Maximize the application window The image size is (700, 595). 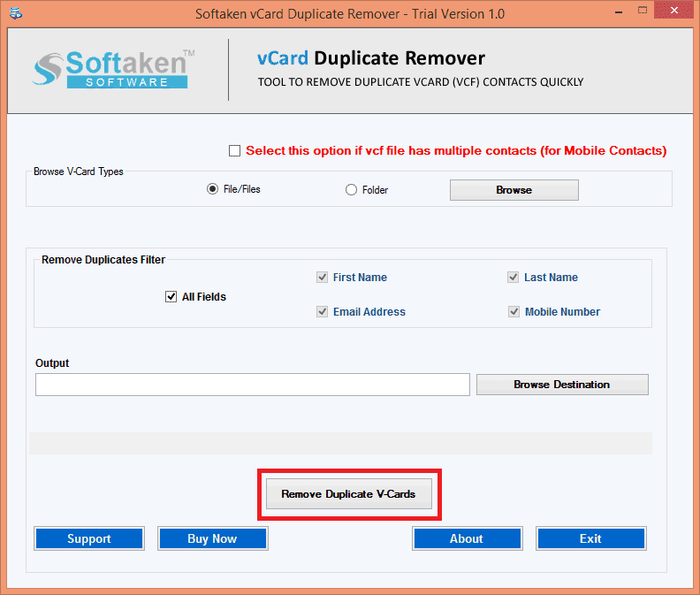tap(642, 11)
